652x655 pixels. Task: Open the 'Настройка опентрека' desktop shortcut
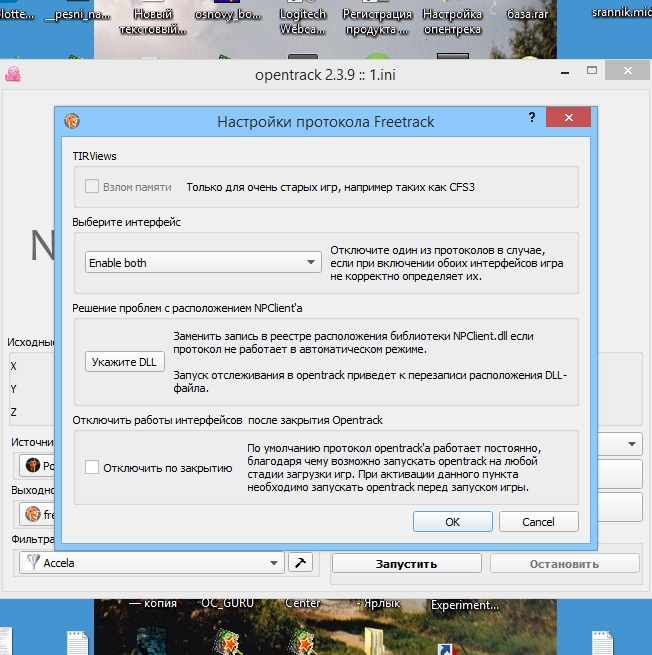452,22
